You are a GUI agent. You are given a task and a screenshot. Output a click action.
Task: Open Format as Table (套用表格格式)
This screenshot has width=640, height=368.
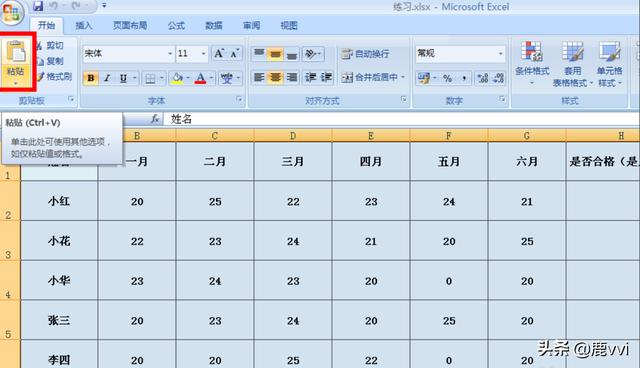[x=572, y=63]
